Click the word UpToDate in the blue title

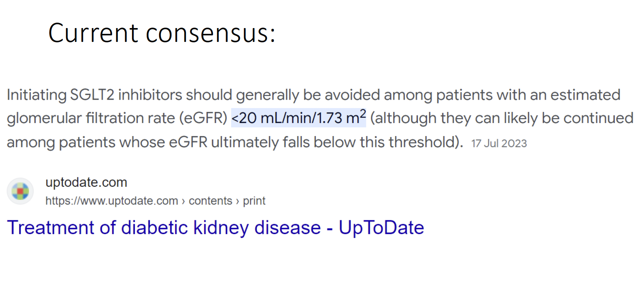[381, 228]
